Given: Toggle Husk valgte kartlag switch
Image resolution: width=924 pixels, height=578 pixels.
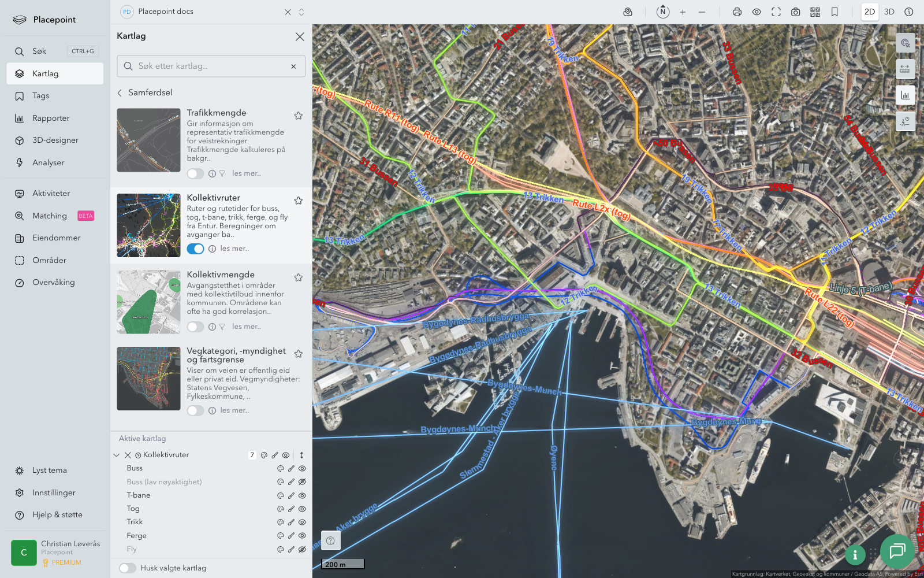Looking at the screenshot, I should [x=128, y=568].
